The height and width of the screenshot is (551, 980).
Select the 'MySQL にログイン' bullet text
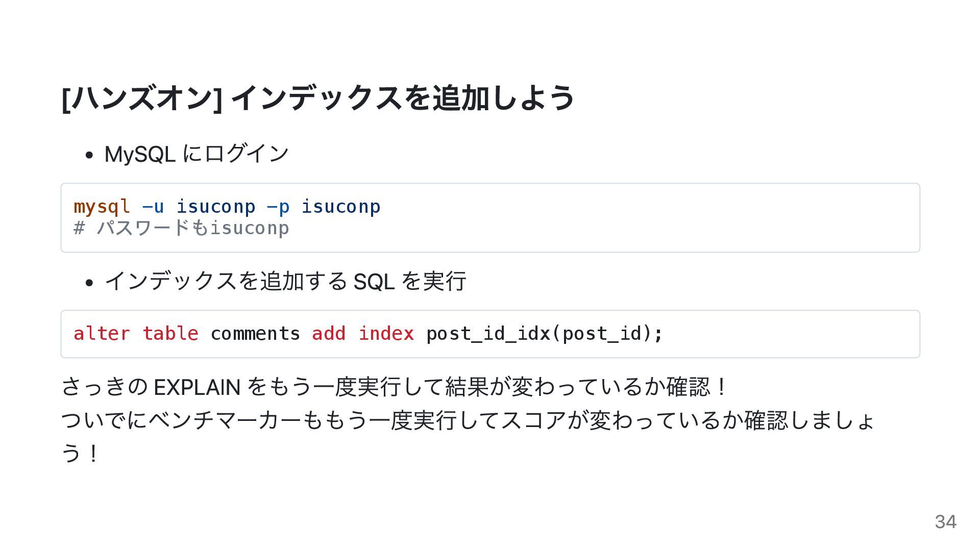pos(197,154)
